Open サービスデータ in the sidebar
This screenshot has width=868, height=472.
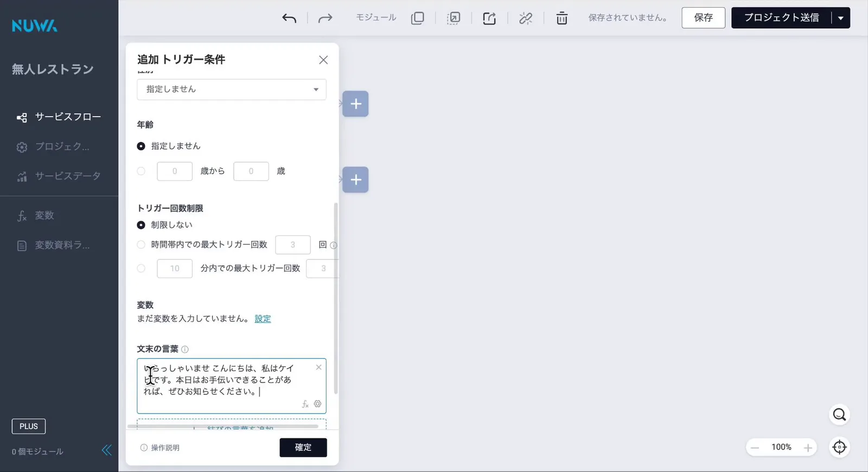point(59,176)
